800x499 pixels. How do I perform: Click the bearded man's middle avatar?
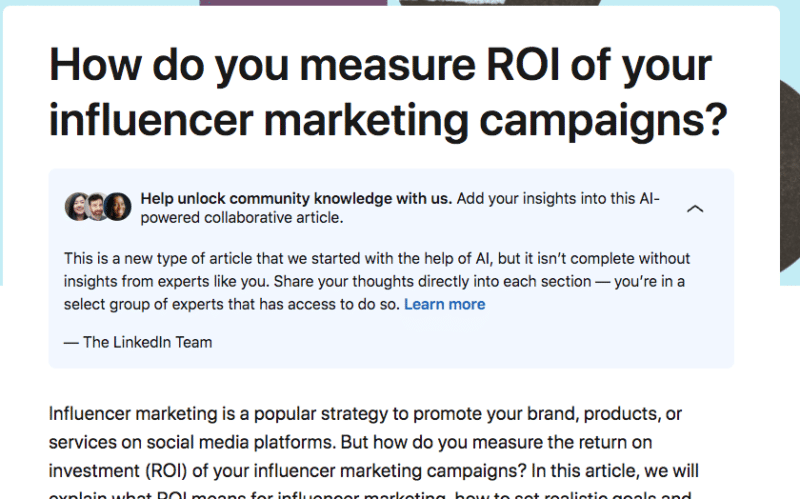pos(97,206)
